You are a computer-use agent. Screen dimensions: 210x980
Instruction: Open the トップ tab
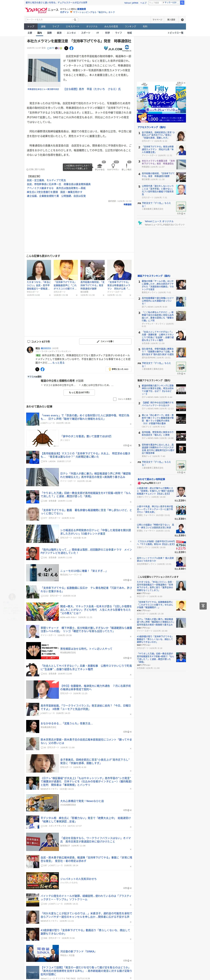(x=31, y=27)
